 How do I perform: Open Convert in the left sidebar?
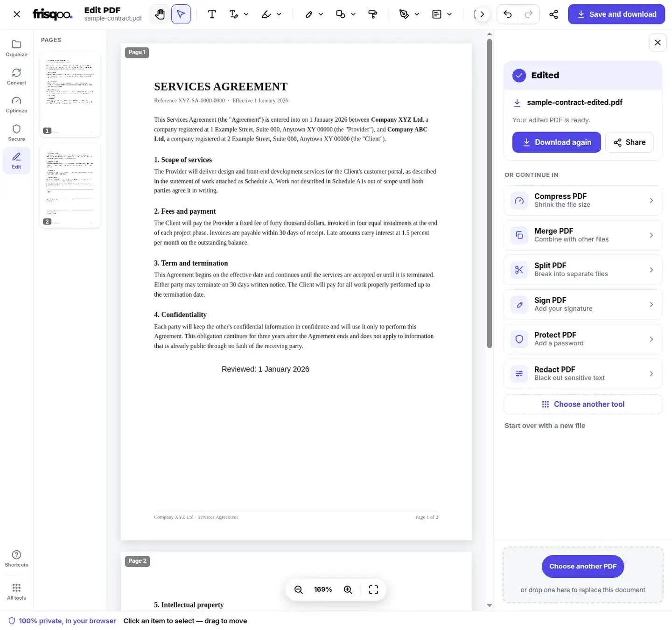click(x=16, y=77)
